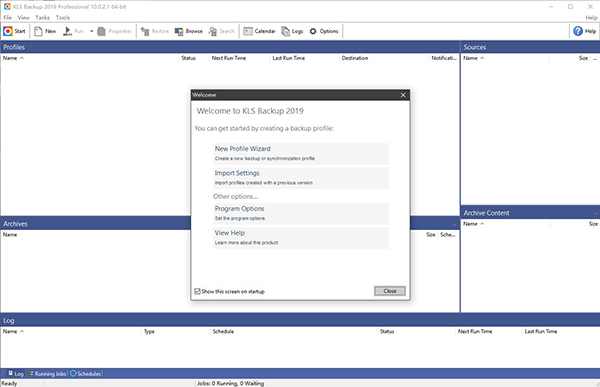Select View Help in Welcome dialog
The height and width of the screenshot is (387, 600).
301,238
